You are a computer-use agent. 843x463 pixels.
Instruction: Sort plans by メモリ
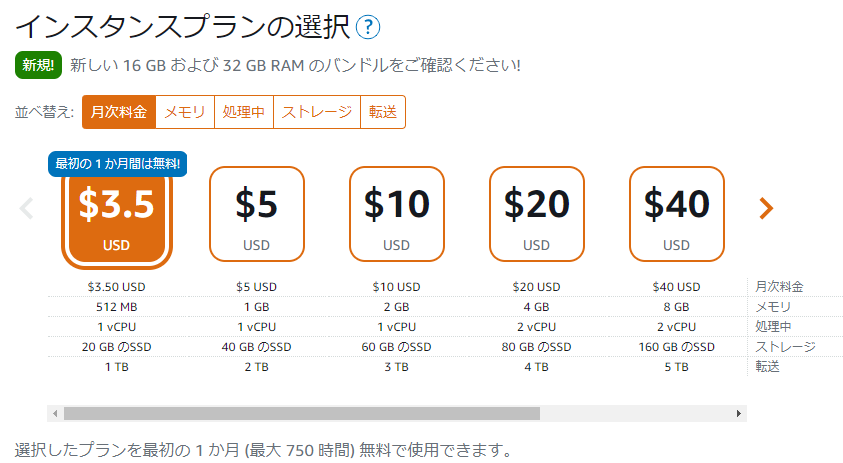tap(185, 112)
